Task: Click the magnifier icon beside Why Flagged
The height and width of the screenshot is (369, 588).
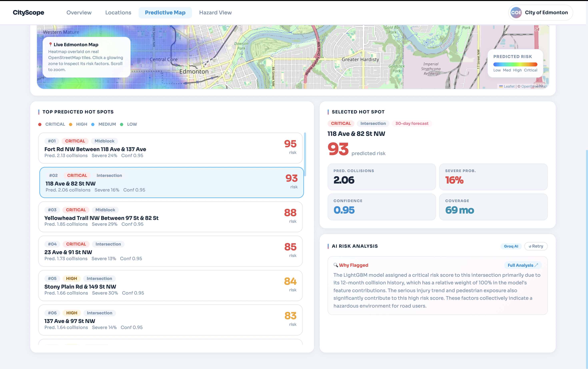Action: [x=336, y=265]
